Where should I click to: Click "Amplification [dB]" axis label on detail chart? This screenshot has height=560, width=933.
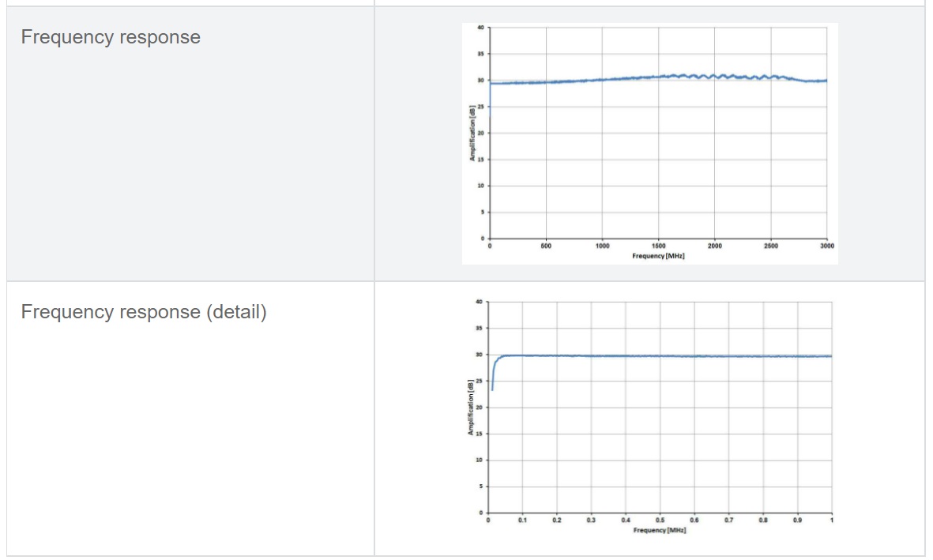tap(472, 408)
